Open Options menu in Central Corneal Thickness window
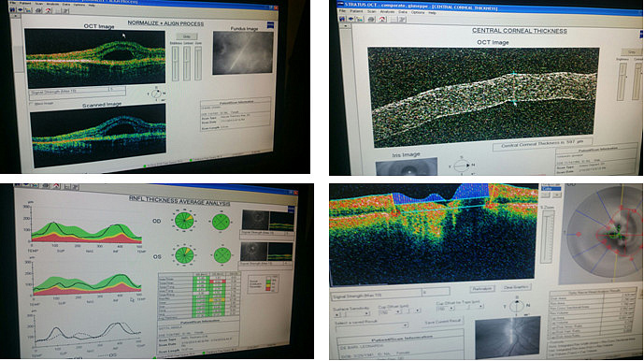Image resolution: width=644 pixels, height=361 pixels. [418, 12]
